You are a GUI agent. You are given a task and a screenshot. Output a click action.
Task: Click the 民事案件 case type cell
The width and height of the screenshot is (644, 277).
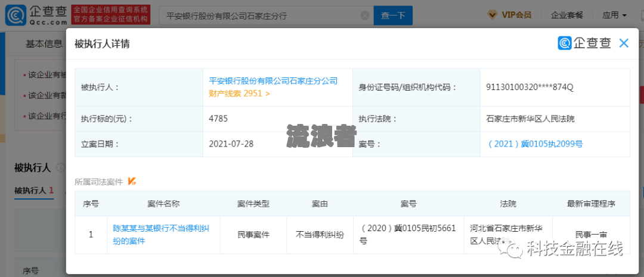[253, 235]
